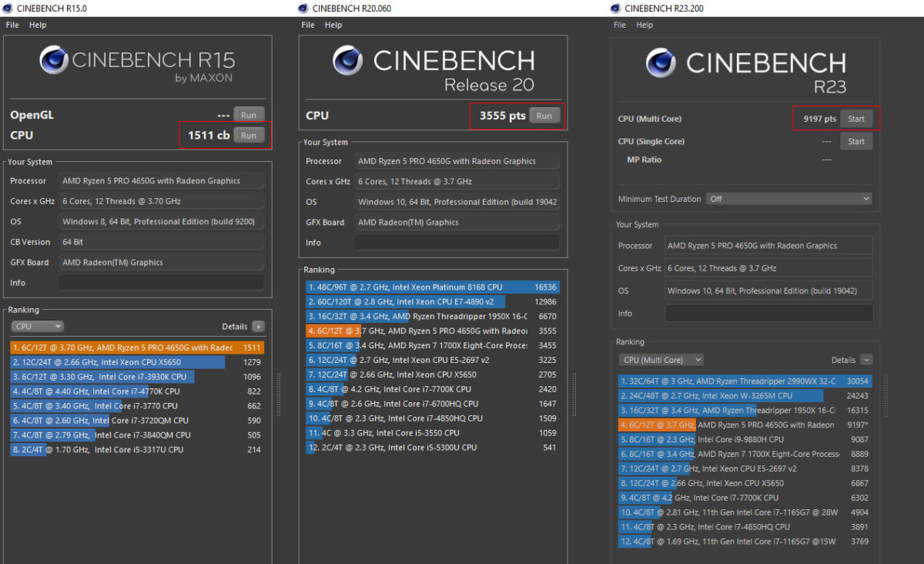Select R23 ranking row 'Ryzen 7 1700X Eight-Core'

point(745,454)
